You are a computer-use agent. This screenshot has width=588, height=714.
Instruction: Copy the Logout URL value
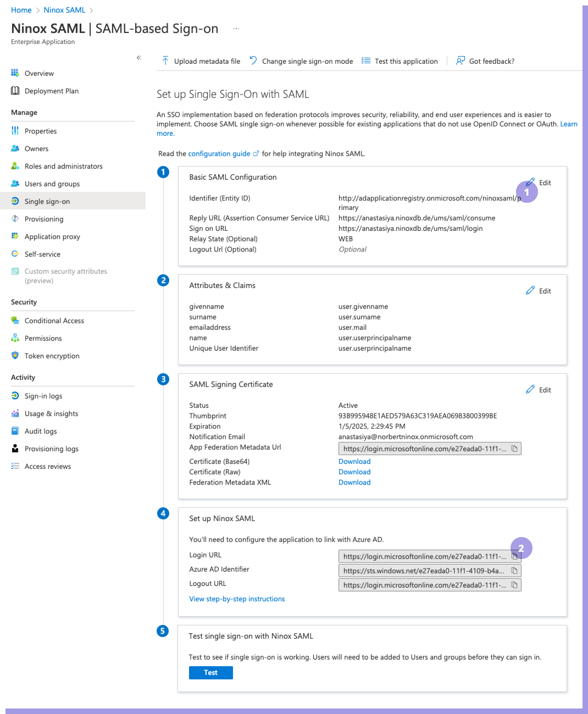click(514, 585)
